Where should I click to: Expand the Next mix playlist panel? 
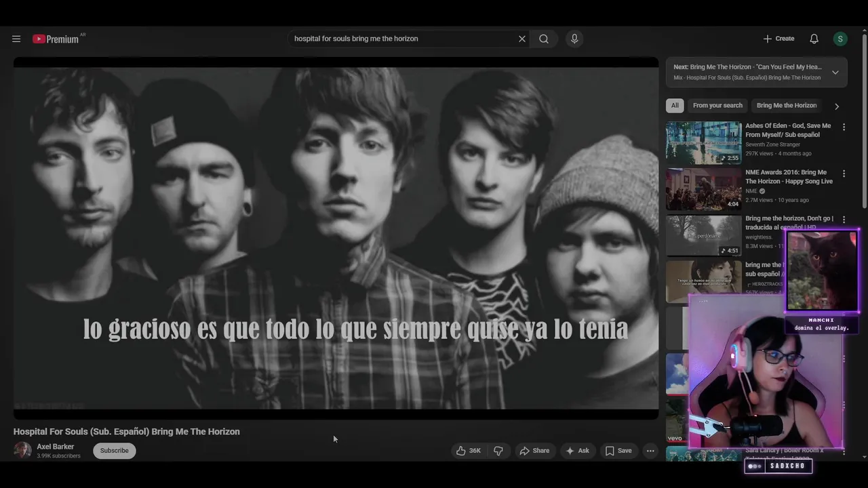coord(835,72)
